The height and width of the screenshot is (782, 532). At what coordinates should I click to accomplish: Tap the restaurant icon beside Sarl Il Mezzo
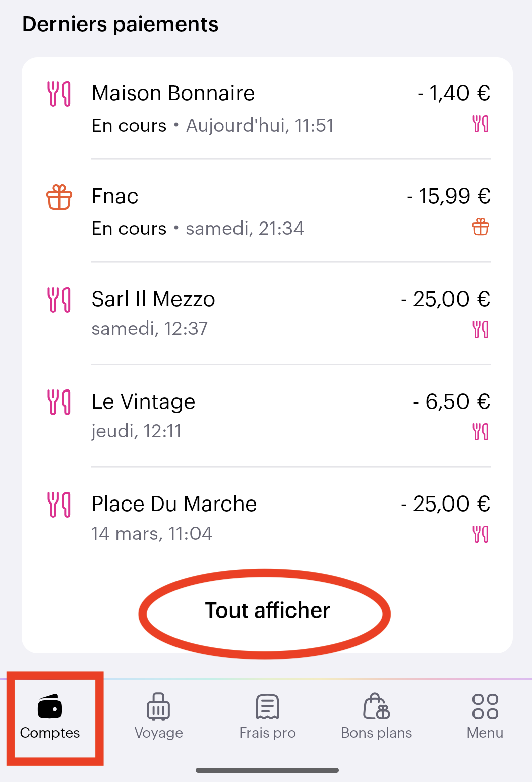(x=59, y=300)
